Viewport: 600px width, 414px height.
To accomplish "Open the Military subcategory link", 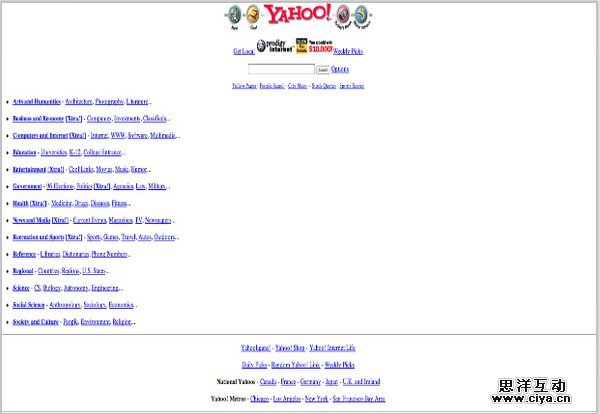I will tap(157, 186).
